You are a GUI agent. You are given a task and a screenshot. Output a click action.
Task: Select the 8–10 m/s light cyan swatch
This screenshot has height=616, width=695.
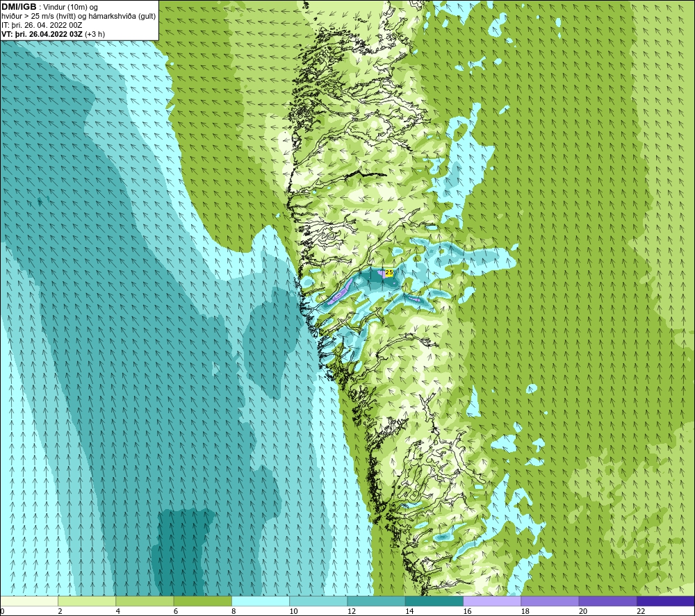tap(261, 601)
